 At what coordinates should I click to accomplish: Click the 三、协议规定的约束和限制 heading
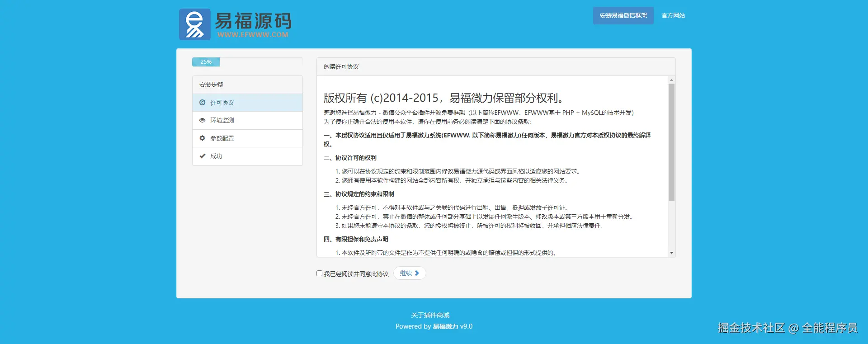(x=359, y=194)
